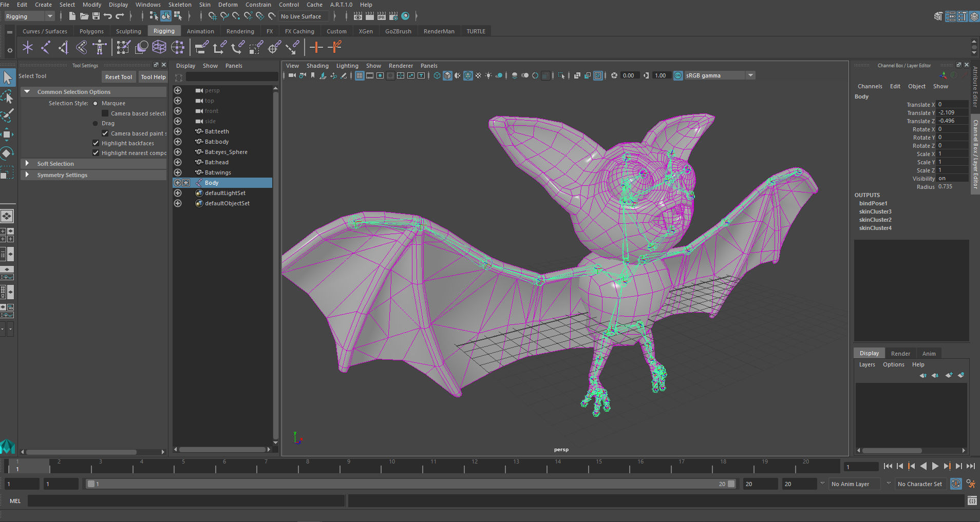Apply the Point Constraint shelf icon
This screenshot has height=522, width=980.
[220, 48]
